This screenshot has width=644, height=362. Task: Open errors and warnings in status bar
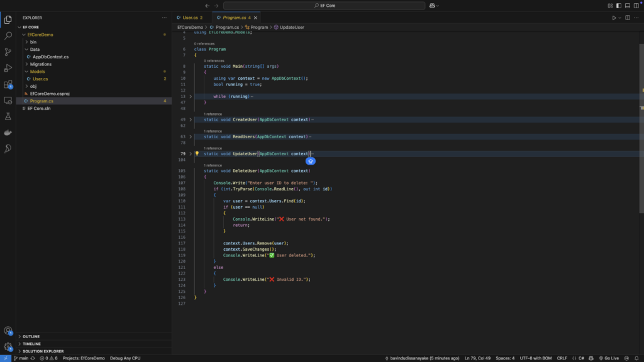point(48,358)
